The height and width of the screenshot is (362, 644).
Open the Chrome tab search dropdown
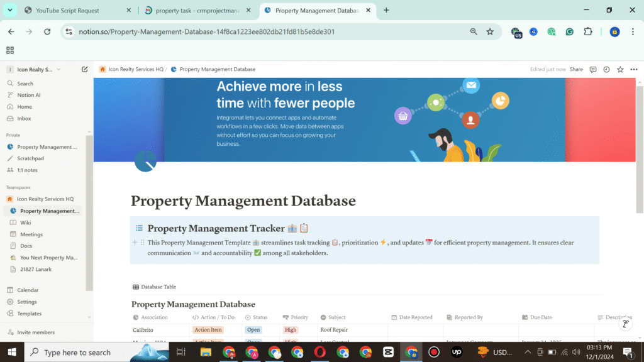10,10
